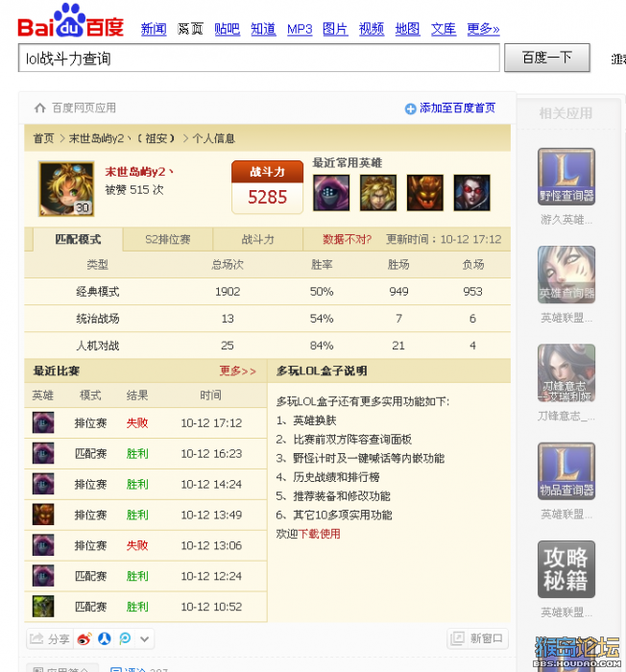
Task: Open the 野怪查询器 app icon
Action: click(x=566, y=177)
